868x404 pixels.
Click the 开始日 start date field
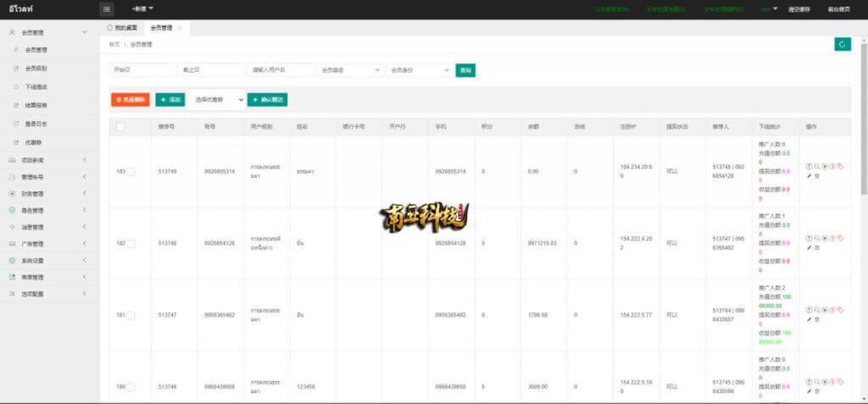142,70
